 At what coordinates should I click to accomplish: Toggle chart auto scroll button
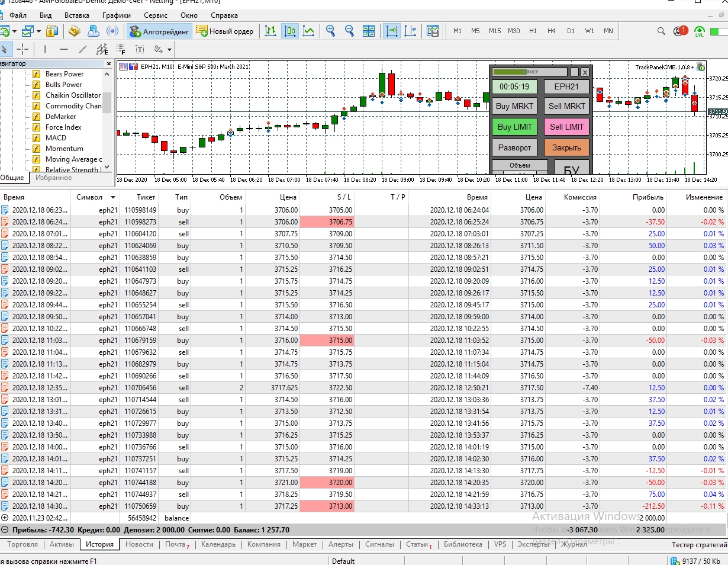click(391, 31)
